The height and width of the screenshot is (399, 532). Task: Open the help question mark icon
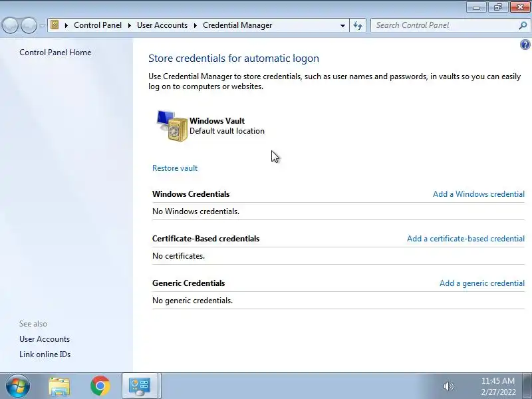[x=525, y=45]
